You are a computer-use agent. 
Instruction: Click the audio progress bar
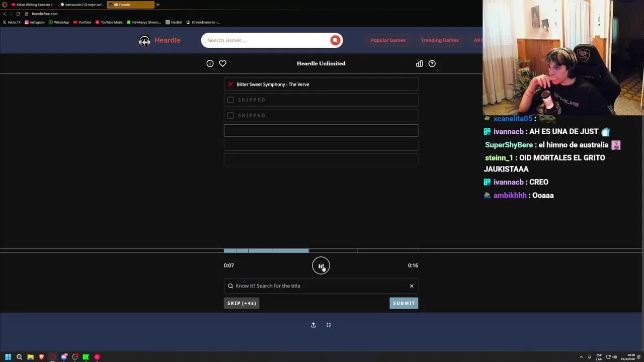pos(321,250)
